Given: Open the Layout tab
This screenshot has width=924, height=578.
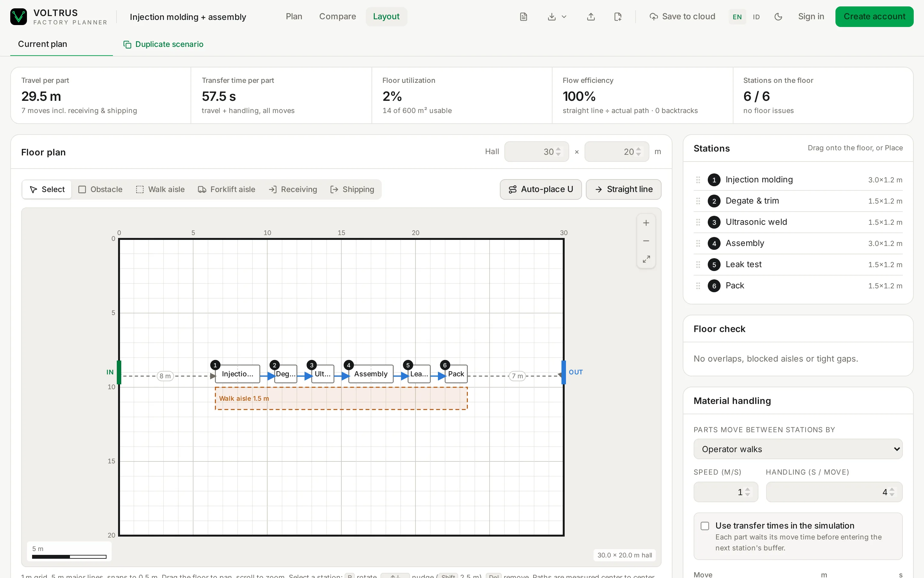Looking at the screenshot, I should (x=386, y=17).
